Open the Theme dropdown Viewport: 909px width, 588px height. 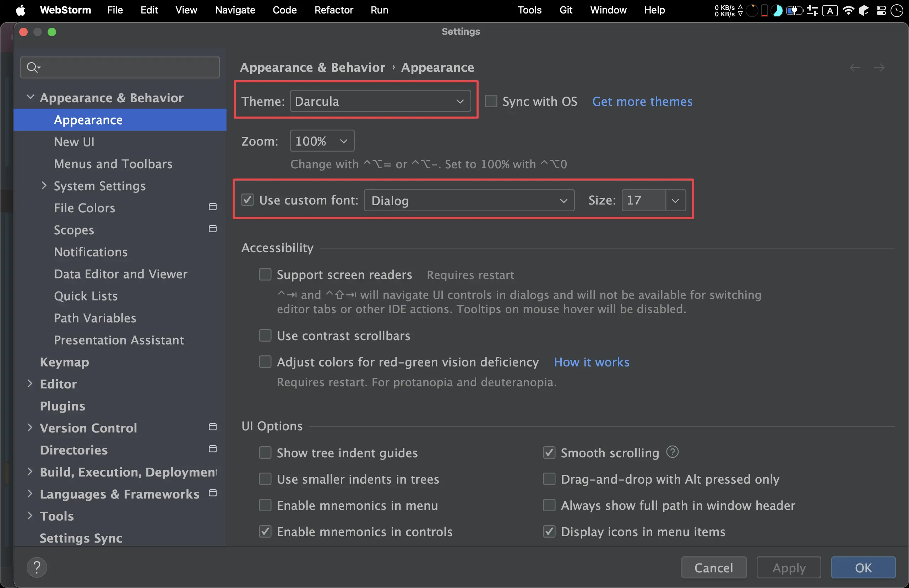[x=380, y=101]
